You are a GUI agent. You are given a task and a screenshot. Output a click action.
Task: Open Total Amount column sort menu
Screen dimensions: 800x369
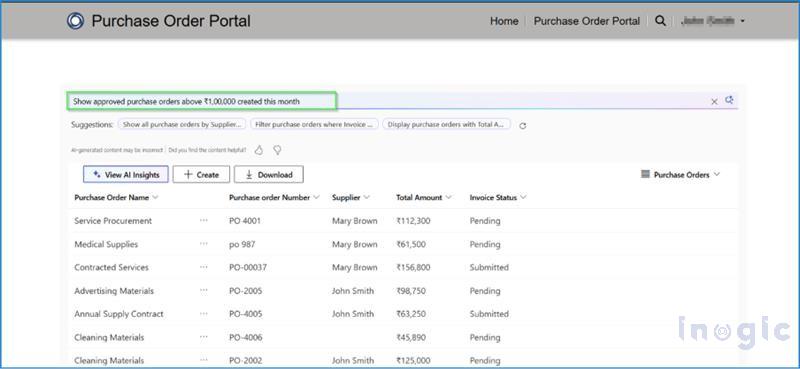click(448, 198)
